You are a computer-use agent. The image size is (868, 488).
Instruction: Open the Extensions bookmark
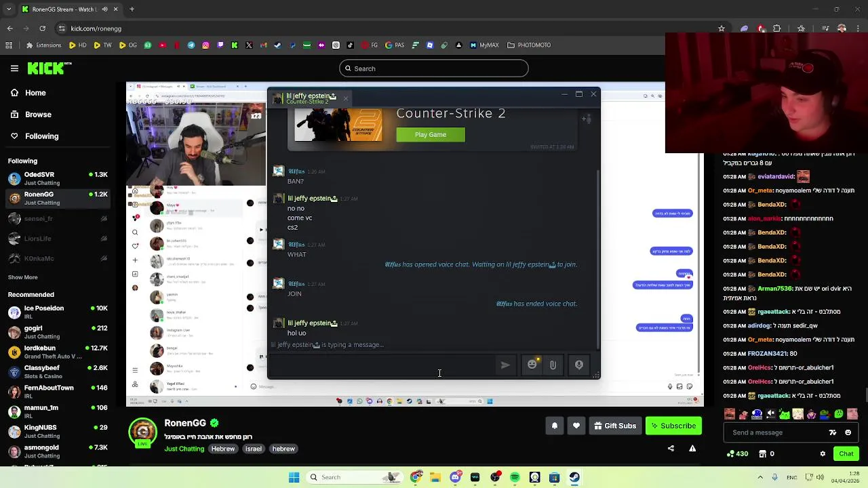click(x=43, y=45)
